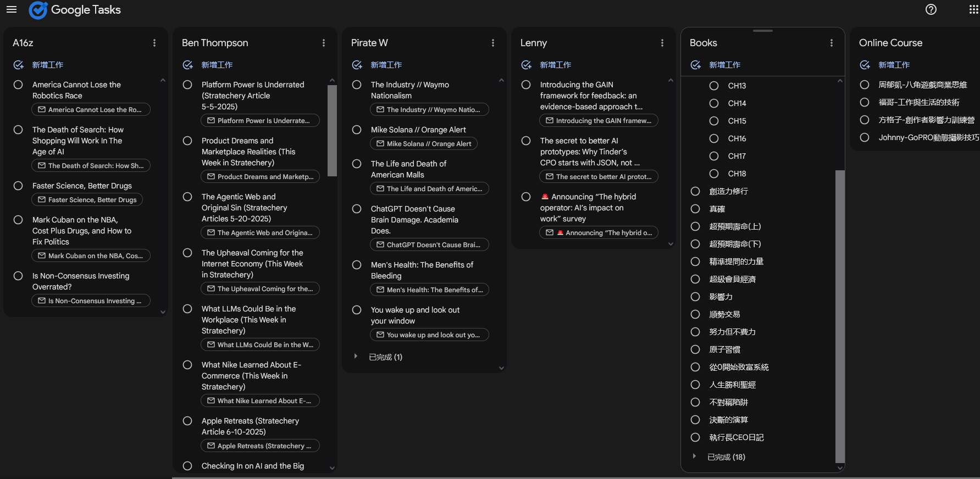Add a new task in Online Course
This screenshot has width=980, height=479.
pos(865,65)
